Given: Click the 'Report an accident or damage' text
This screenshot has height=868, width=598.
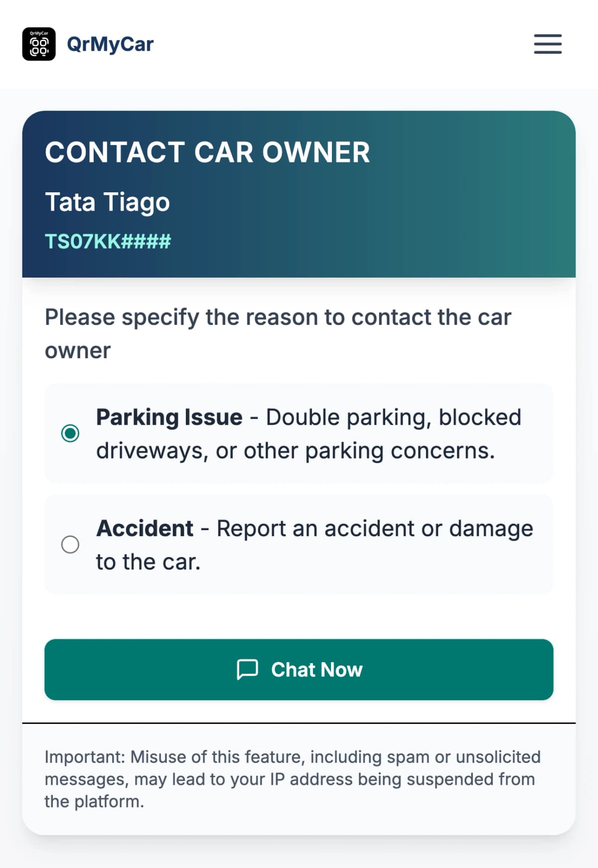Looking at the screenshot, I should point(374,528).
